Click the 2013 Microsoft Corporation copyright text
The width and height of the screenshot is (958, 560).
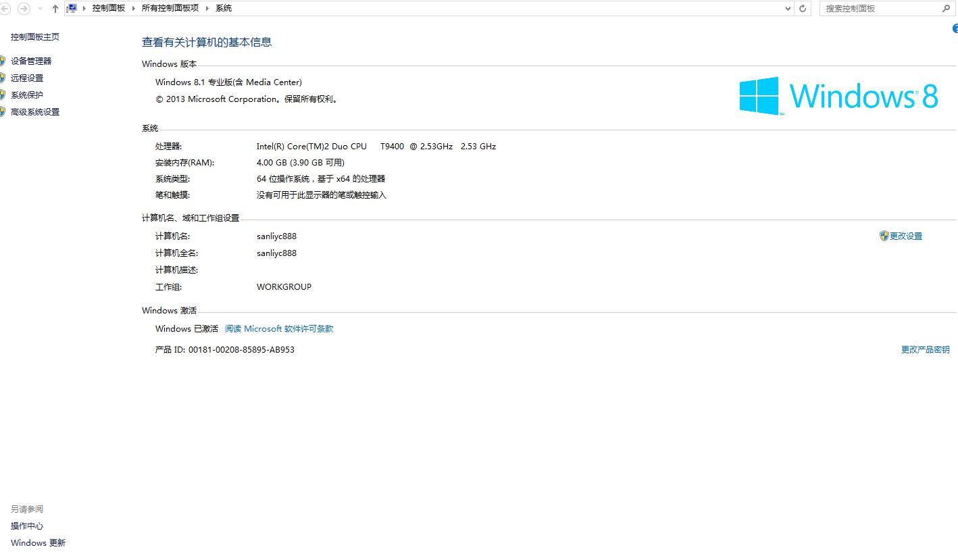coord(247,99)
